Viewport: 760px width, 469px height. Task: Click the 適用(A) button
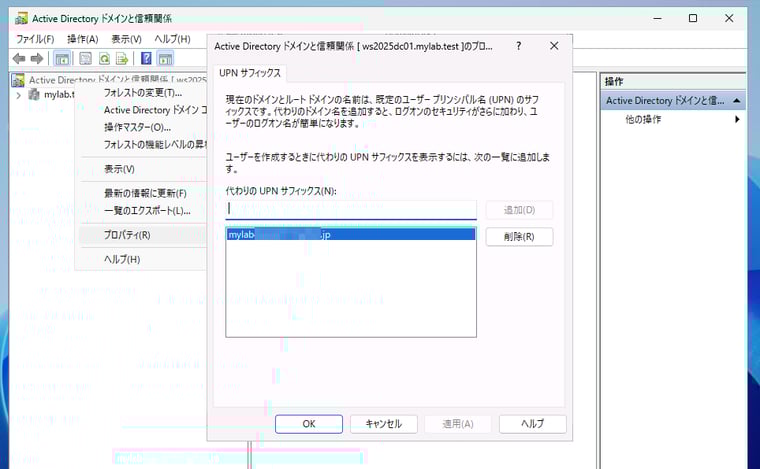458,424
